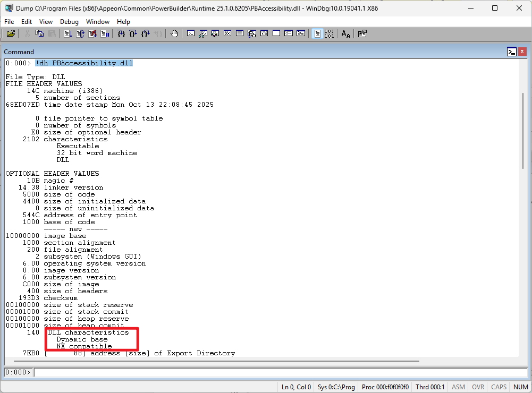Expand the Window menu

98,22
